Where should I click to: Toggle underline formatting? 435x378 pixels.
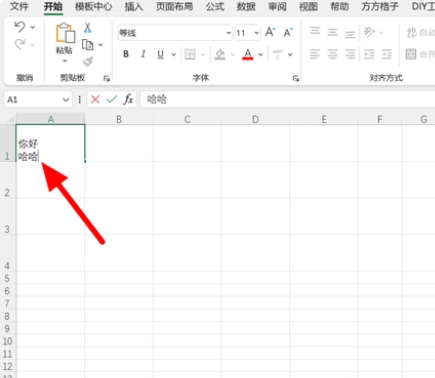160,54
